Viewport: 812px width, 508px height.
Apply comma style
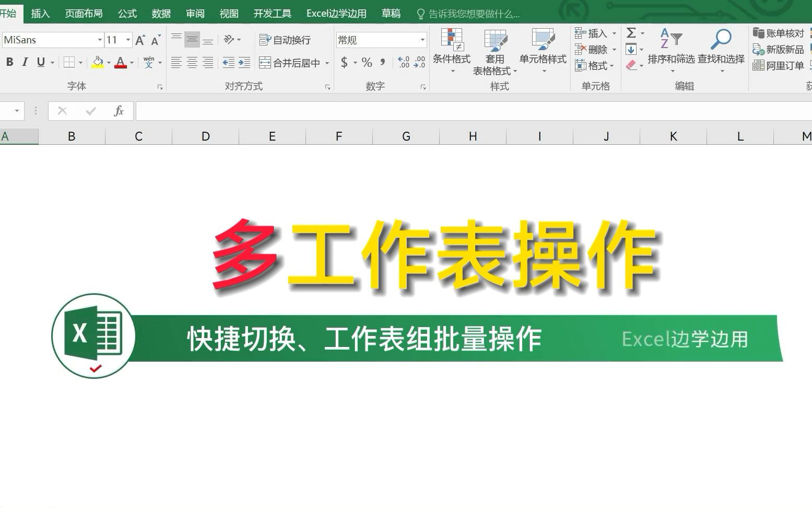point(383,63)
